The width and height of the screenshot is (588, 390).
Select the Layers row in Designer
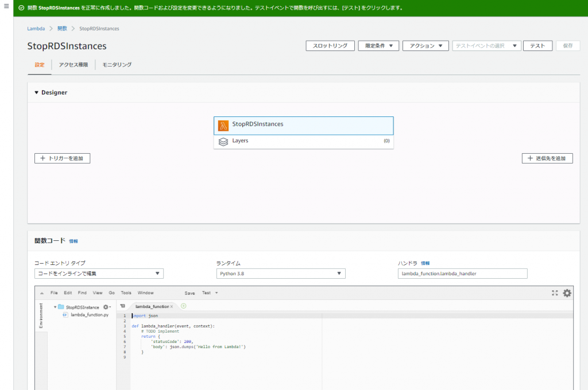[303, 142]
